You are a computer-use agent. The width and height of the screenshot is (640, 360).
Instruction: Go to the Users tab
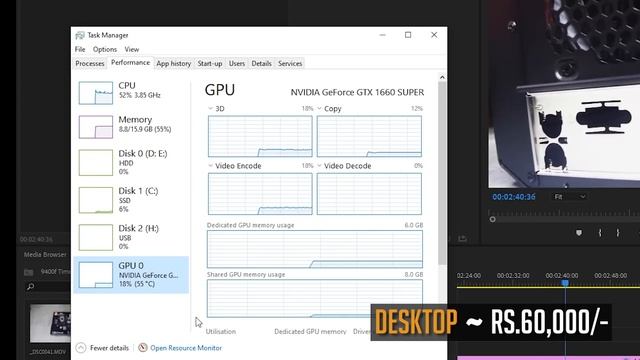tap(237, 64)
